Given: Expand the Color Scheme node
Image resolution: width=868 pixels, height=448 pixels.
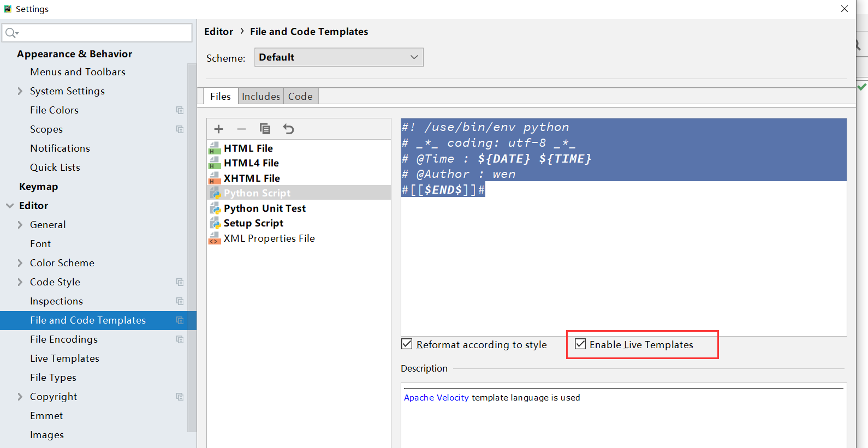Looking at the screenshot, I should tap(20, 263).
